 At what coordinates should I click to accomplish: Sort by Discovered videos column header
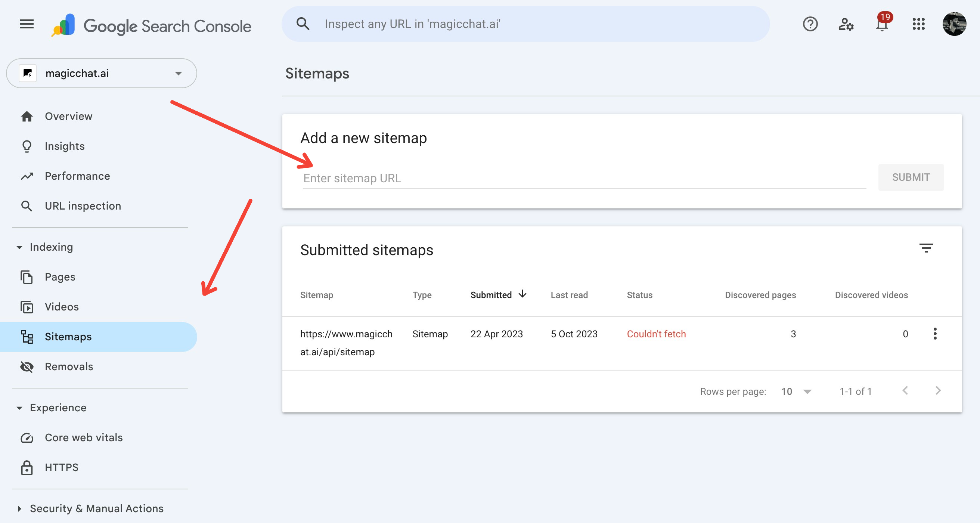pos(871,295)
